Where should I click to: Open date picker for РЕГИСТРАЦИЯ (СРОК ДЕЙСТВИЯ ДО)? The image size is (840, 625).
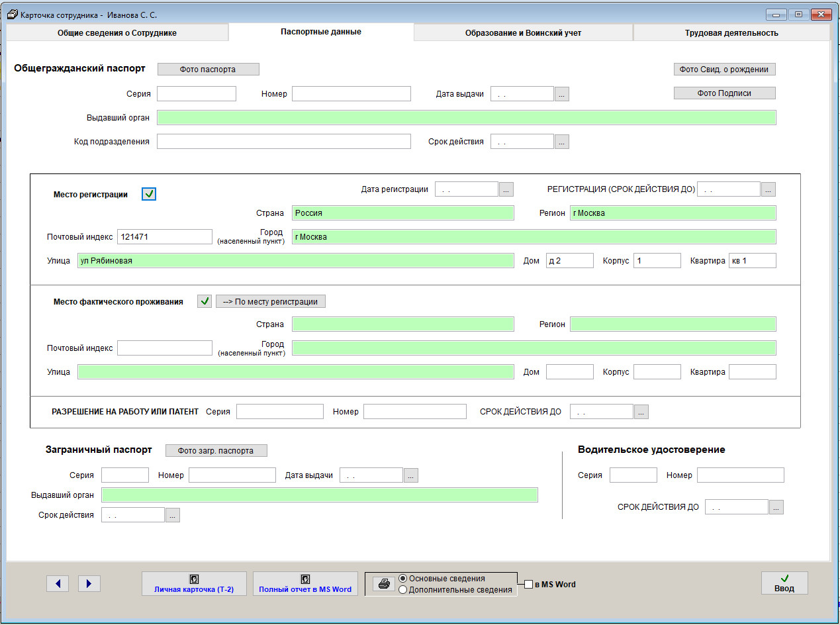point(768,189)
